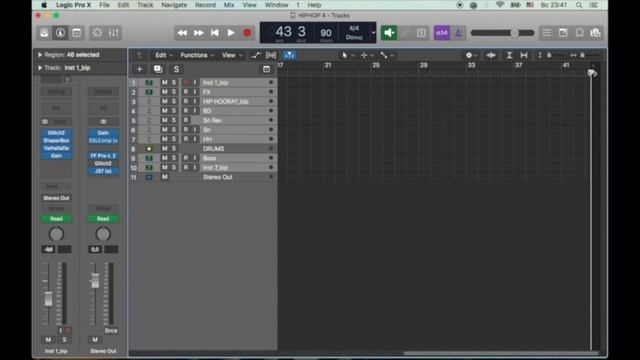Select the DRUMS track name
Viewport: 640px width, 360px height.
coord(213,149)
